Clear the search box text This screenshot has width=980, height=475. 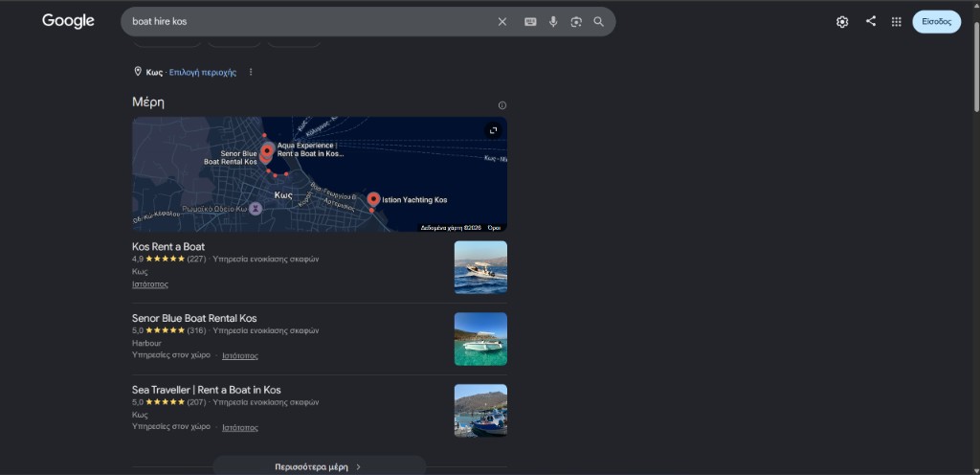click(501, 22)
